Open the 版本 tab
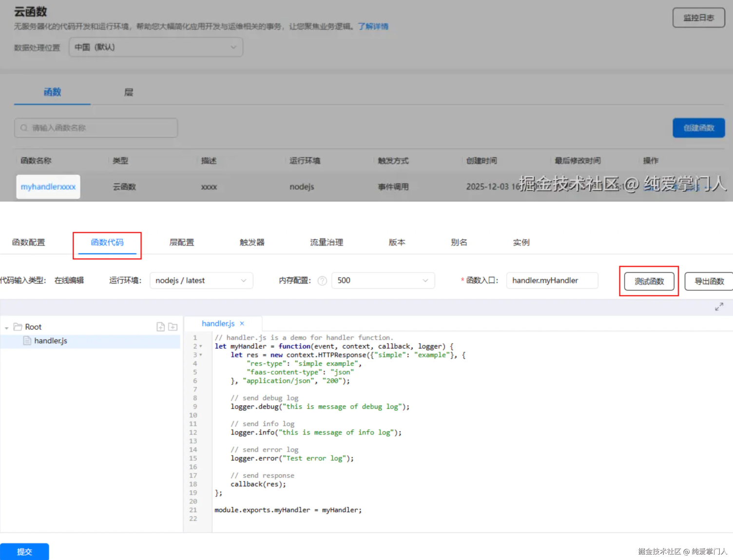 point(397,242)
